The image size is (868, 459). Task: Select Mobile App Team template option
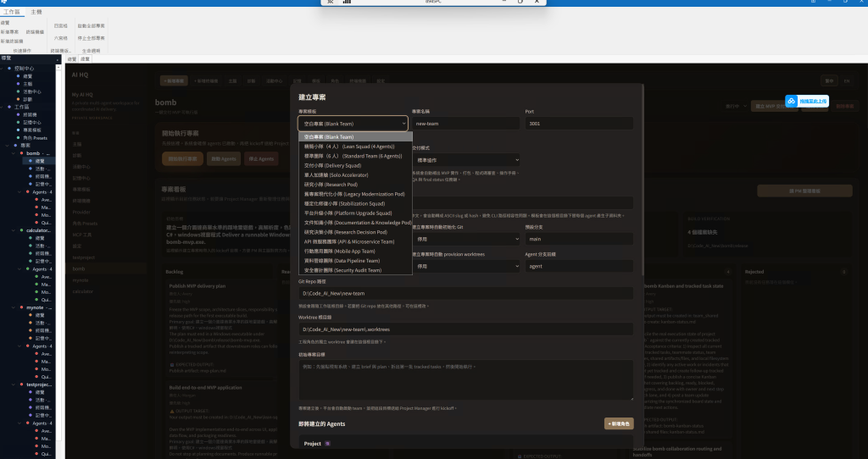pyautogui.click(x=338, y=252)
